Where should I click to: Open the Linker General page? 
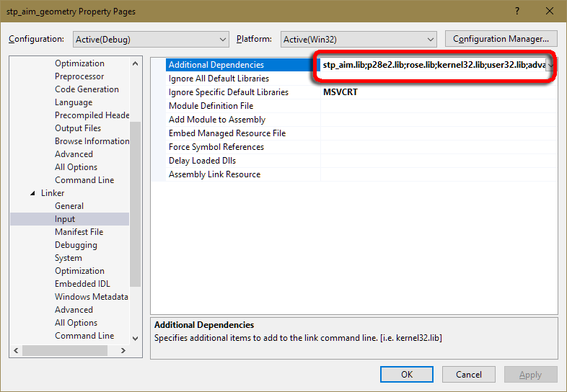[x=69, y=206]
